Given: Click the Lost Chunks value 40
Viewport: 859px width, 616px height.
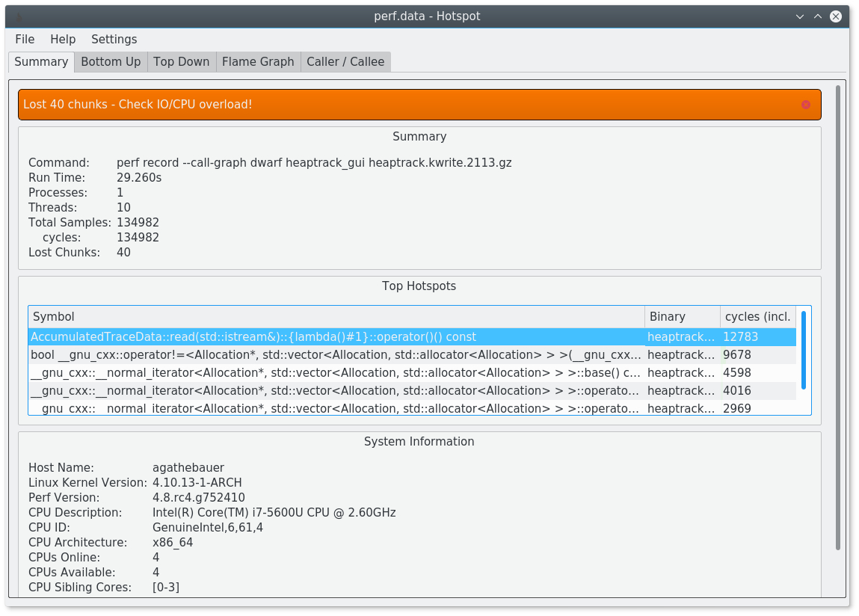Looking at the screenshot, I should (124, 253).
